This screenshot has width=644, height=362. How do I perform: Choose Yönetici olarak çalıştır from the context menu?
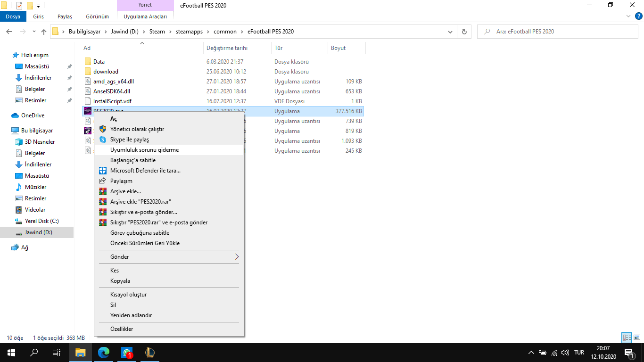169,129
